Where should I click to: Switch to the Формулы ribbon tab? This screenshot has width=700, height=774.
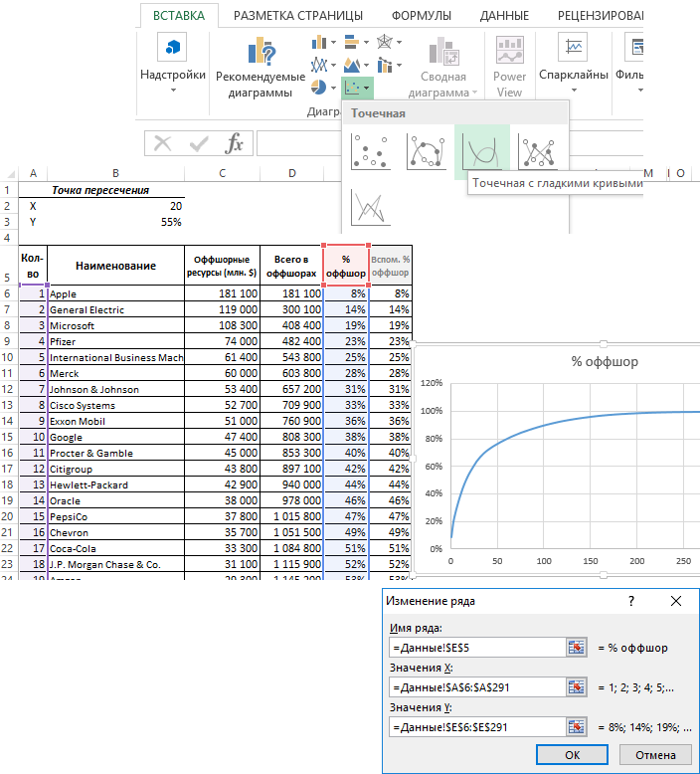pos(421,15)
